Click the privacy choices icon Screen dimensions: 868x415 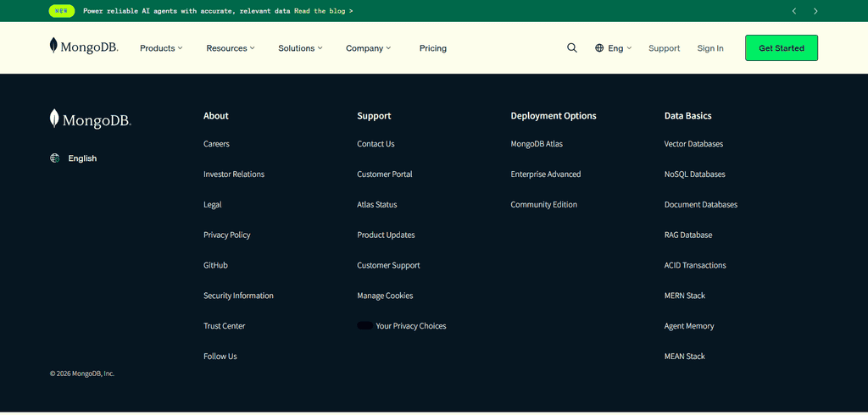364,326
